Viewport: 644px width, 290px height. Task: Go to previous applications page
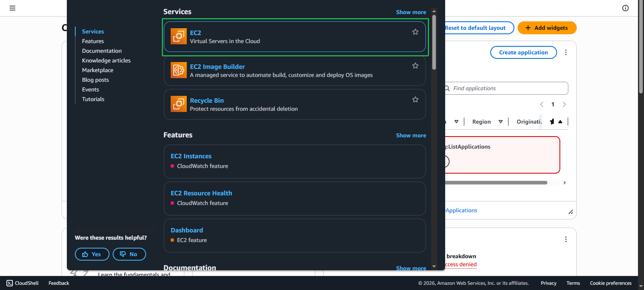542,104
